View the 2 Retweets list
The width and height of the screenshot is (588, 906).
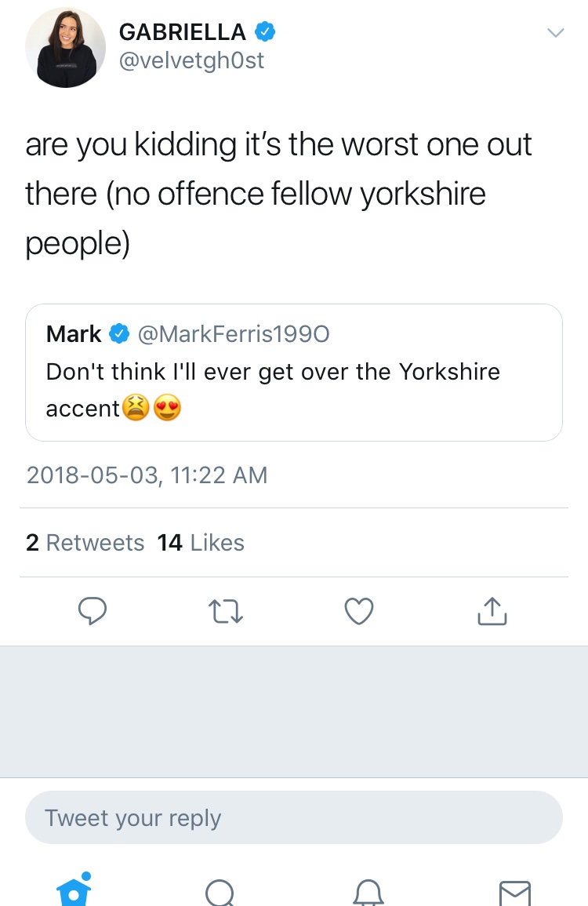(x=85, y=543)
